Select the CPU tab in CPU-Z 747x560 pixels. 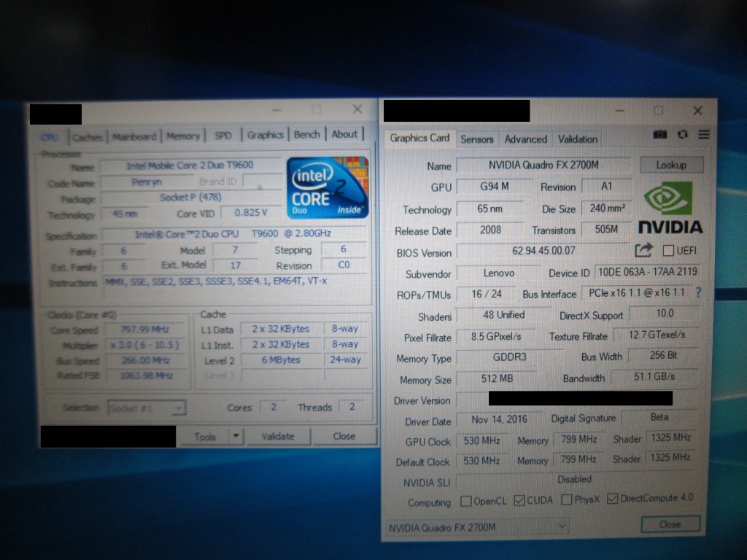tap(50, 138)
